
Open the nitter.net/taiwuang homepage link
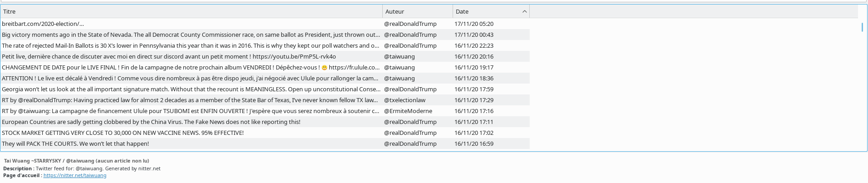(x=75, y=175)
